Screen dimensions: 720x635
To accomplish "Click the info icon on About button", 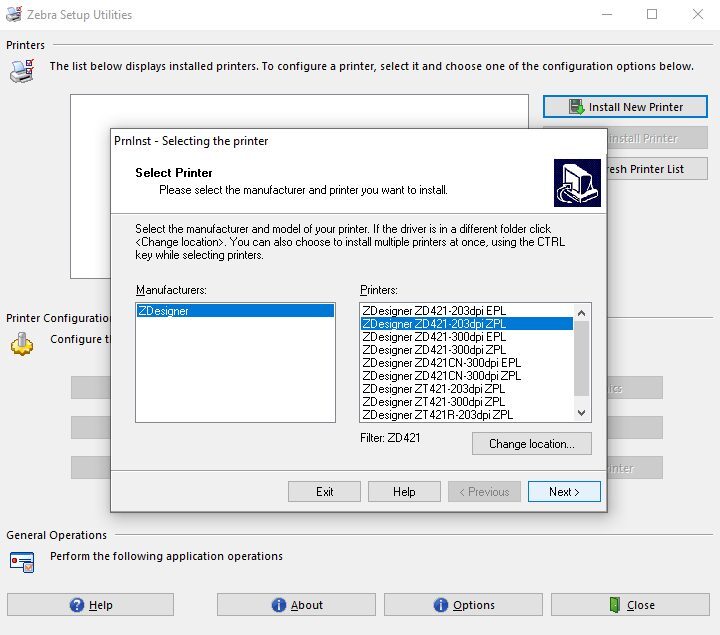I will pyautogui.click(x=279, y=605).
